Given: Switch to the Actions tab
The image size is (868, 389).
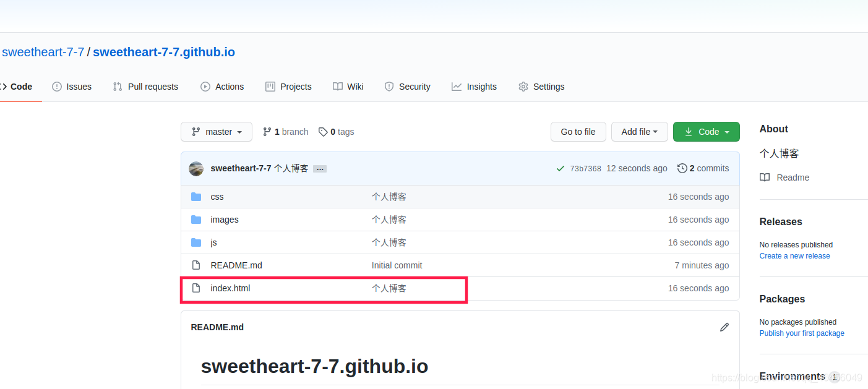Looking at the screenshot, I should [222, 87].
